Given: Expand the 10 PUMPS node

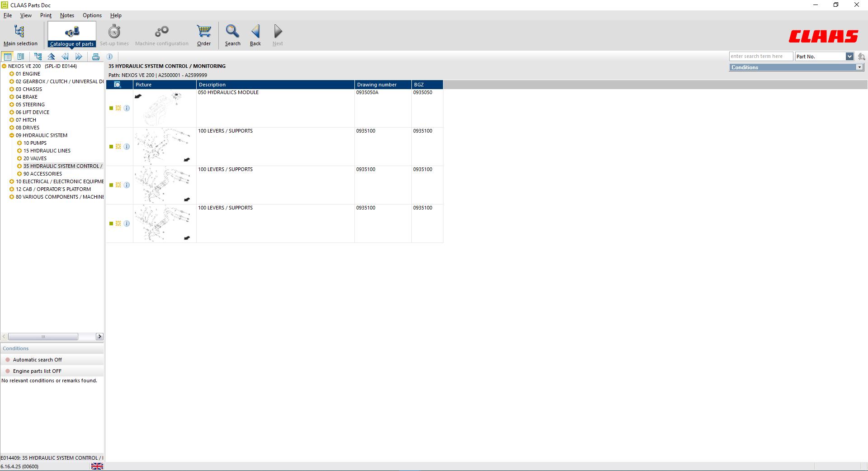Looking at the screenshot, I should click(19, 143).
